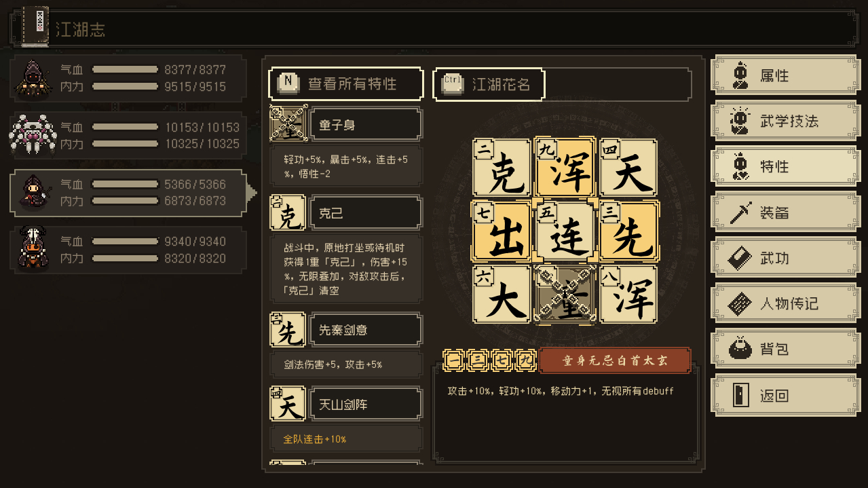Click 查看所有特性 button

tap(346, 84)
